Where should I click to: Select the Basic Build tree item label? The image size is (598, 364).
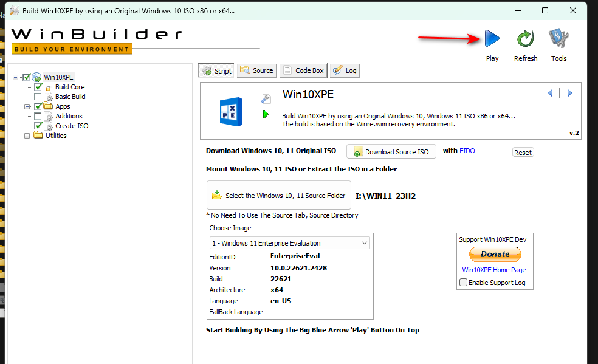[70, 97]
